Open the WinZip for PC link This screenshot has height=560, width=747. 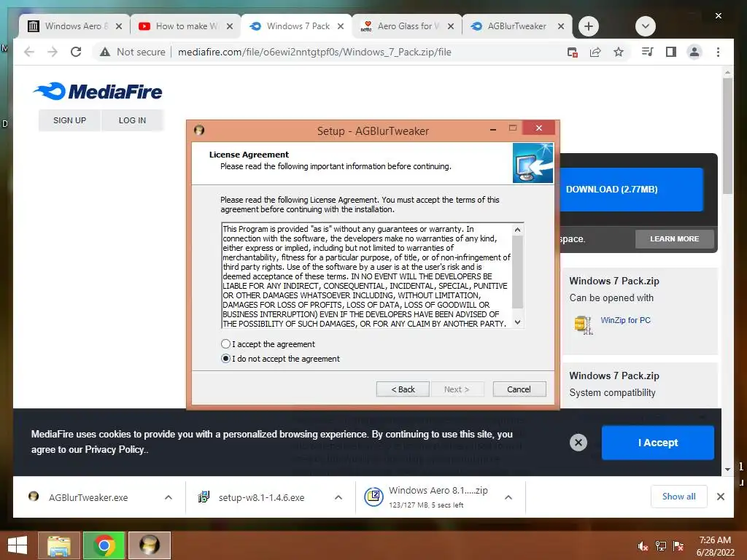[x=625, y=320]
